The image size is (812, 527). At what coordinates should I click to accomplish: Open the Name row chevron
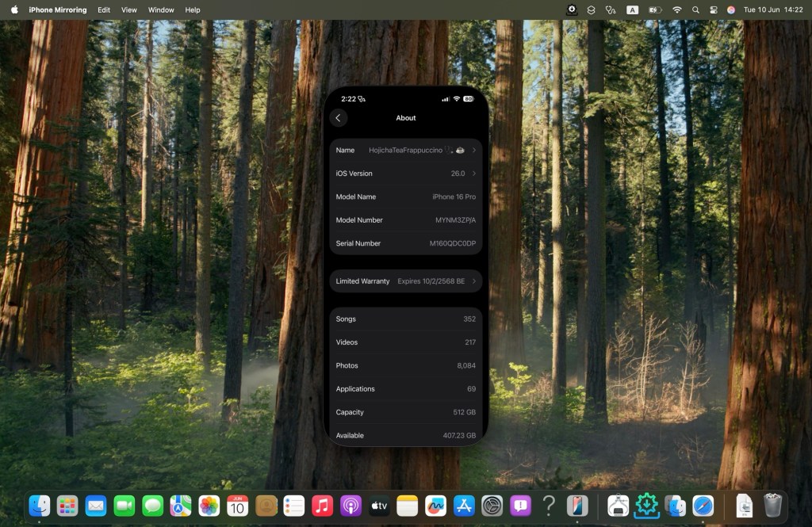pos(474,150)
